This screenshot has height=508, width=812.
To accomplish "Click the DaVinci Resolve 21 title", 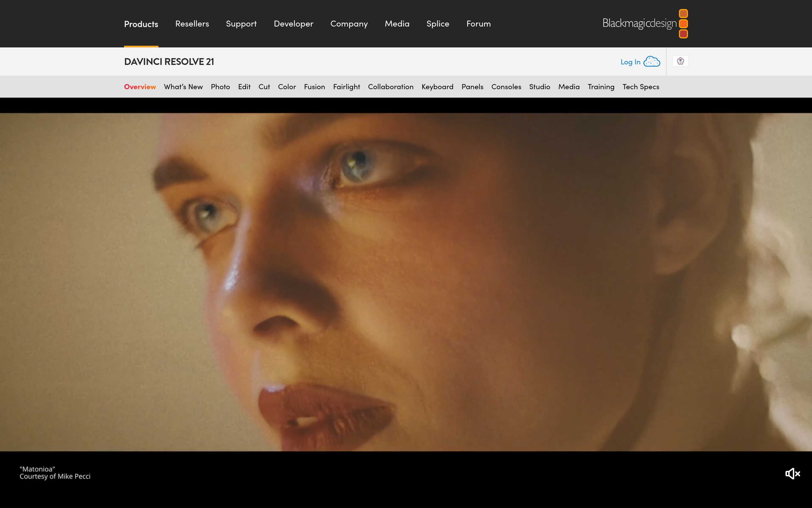I will point(169,62).
